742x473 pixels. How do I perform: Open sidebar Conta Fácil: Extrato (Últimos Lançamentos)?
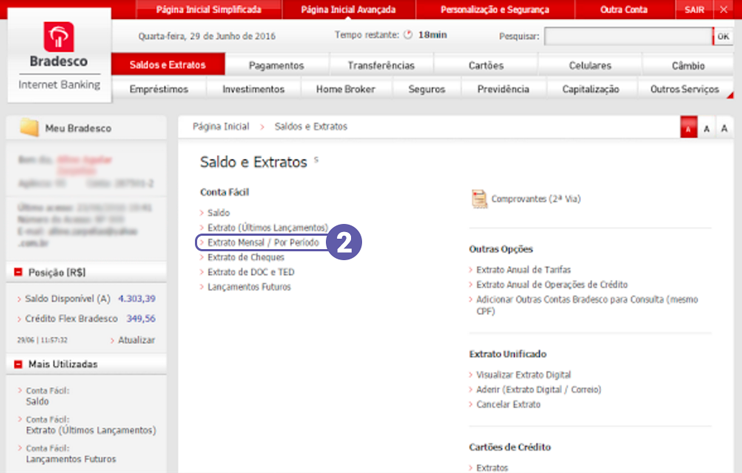click(x=91, y=425)
